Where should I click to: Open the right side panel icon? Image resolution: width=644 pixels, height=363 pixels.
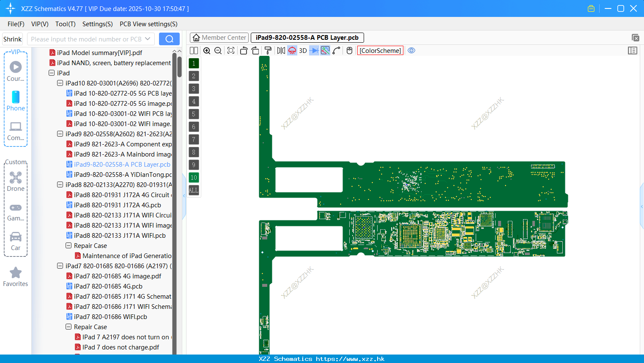tap(633, 50)
